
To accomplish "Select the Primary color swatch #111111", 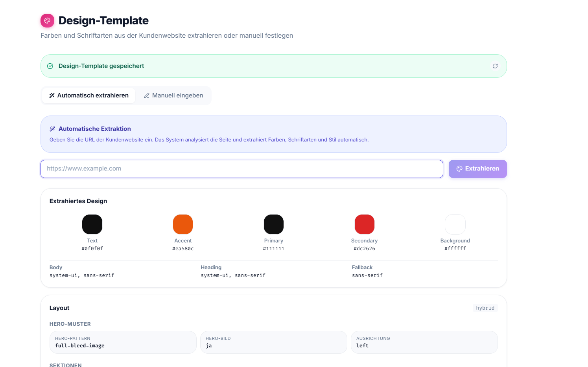I will tap(274, 224).
